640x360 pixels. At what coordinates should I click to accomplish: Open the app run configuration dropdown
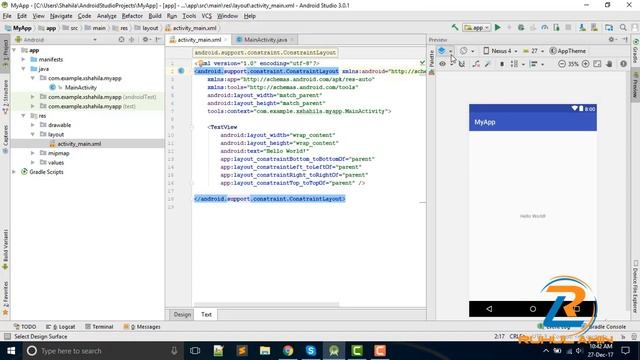[x=477, y=27]
